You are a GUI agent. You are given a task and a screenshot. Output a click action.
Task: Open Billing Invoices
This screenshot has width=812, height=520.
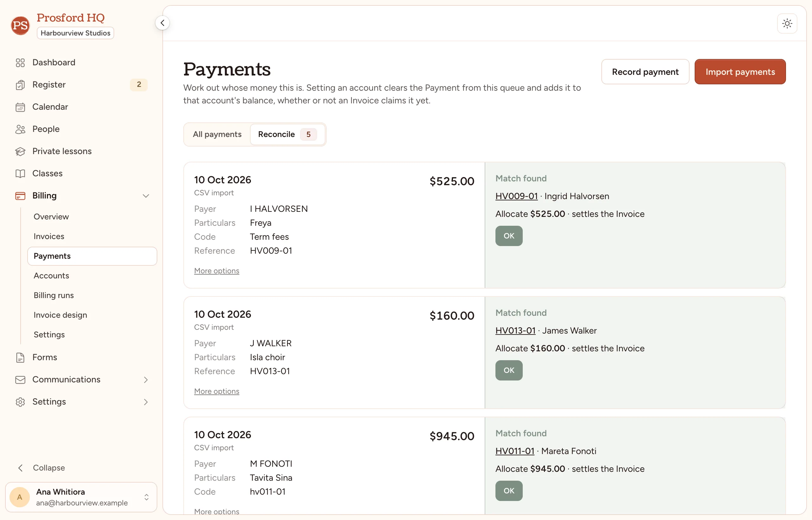click(49, 236)
